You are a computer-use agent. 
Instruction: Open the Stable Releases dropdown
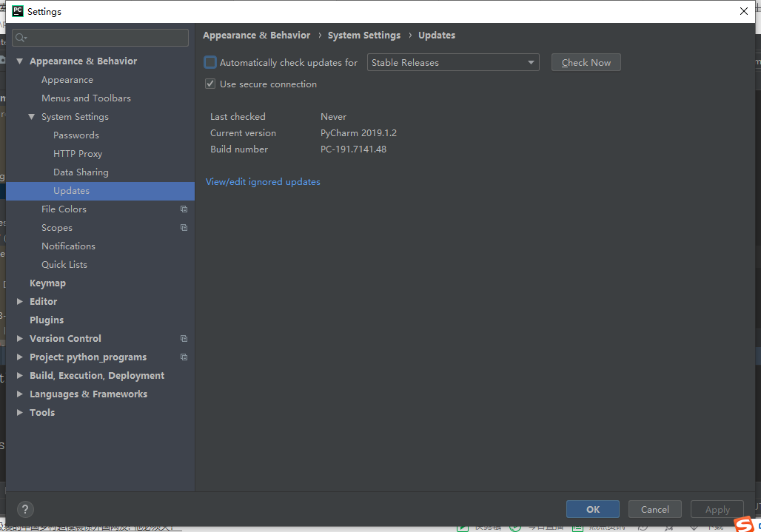click(x=453, y=63)
